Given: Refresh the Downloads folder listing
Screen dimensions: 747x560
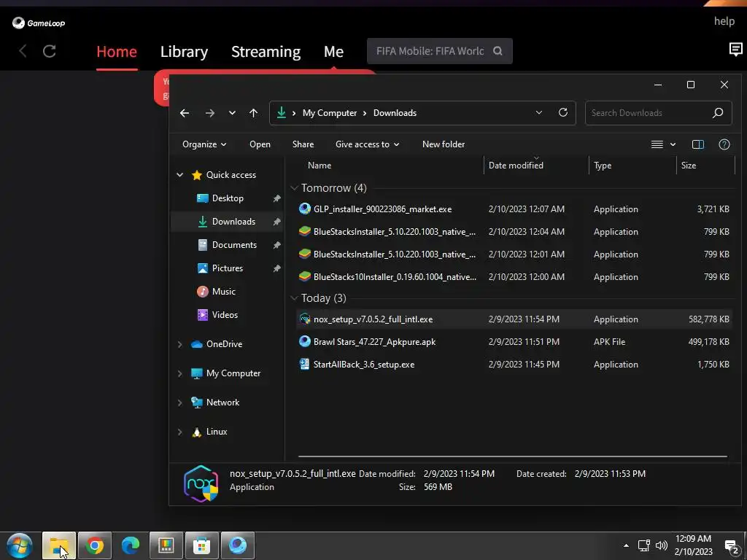Looking at the screenshot, I should (x=563, y=112).
